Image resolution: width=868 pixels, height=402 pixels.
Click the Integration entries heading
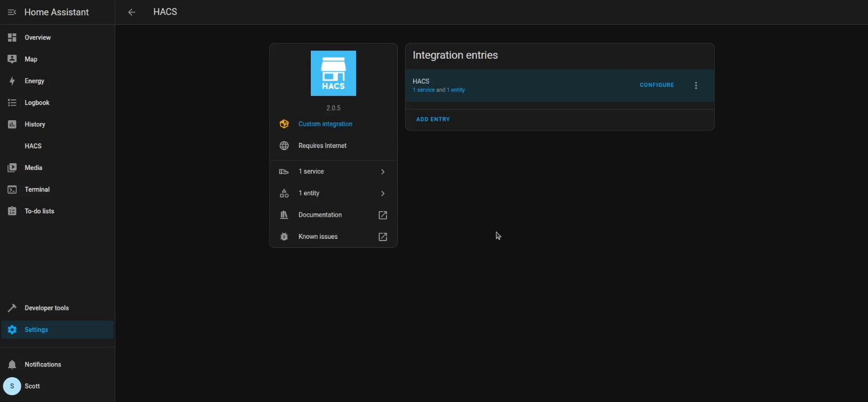[455, 55]
